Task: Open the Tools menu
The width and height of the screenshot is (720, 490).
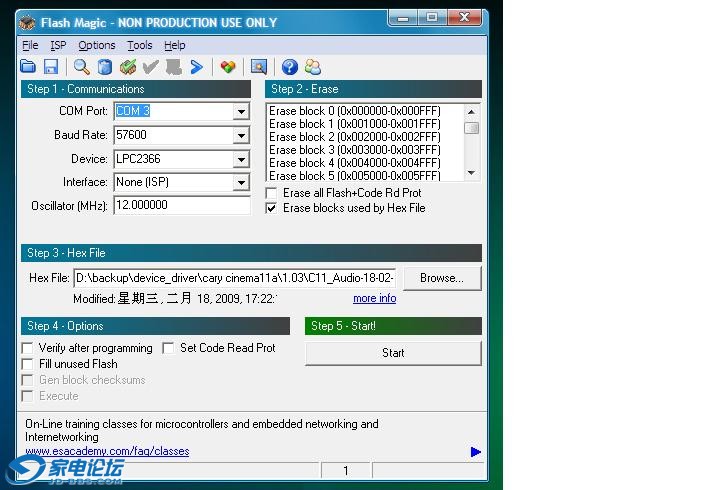Action: 140,45
